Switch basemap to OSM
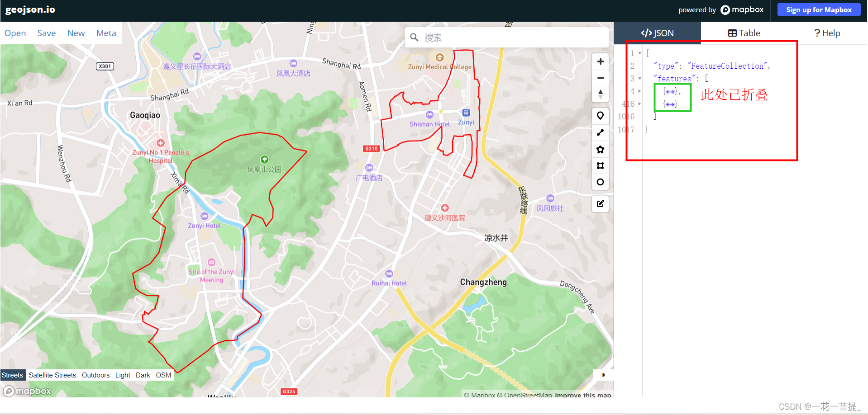868x415 pixels. [163, 375]
